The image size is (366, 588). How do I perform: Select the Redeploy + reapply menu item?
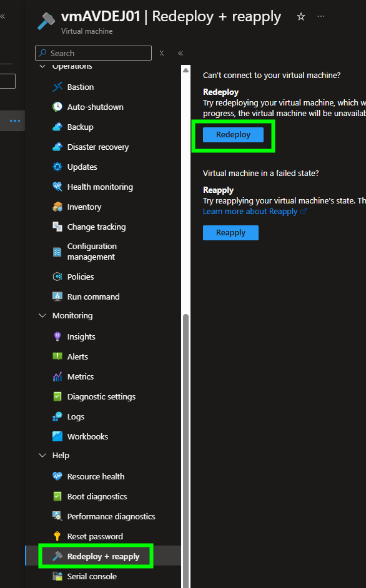(103, 556)
